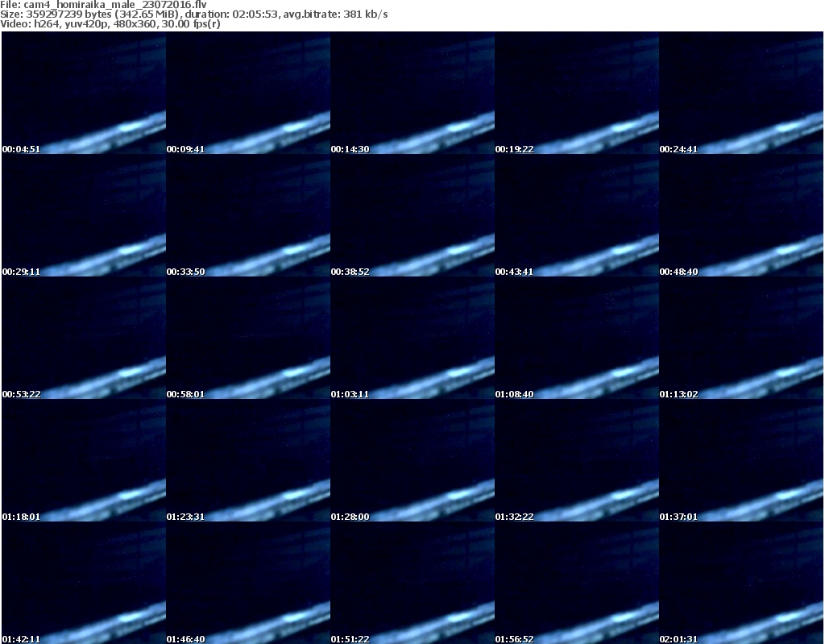
Task: Open the frame at 01:32:22
Action: pyautogui.click(x=577, y=460)
